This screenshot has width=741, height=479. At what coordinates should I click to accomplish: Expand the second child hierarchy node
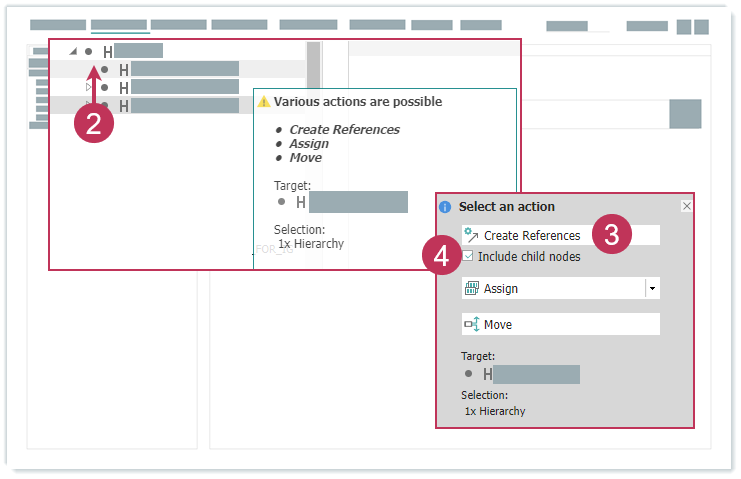(89, 87)
